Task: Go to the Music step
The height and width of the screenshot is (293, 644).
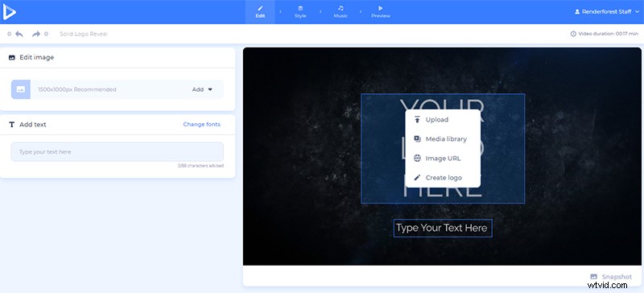Action: click(x=341, y=12)
